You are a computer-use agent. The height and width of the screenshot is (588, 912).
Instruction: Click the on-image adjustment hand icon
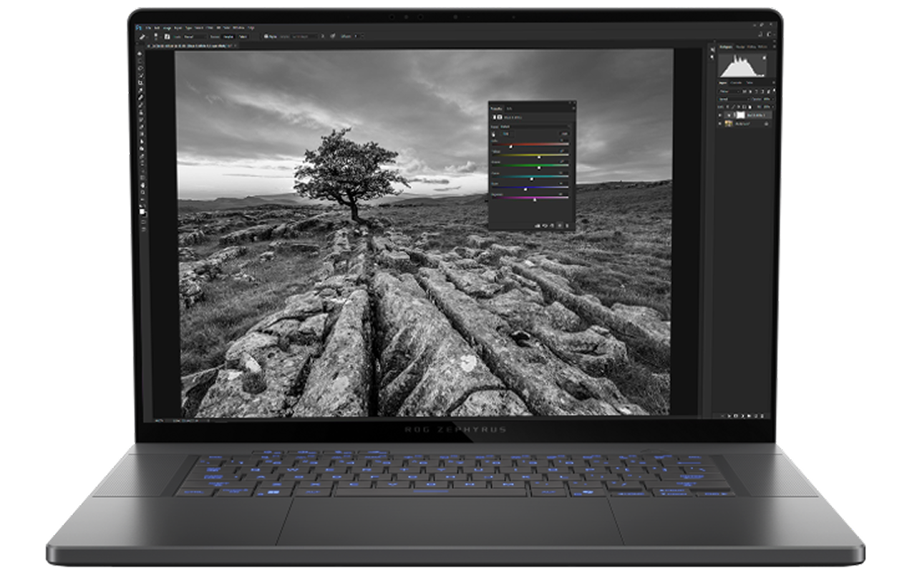click(x=494, y=134)
